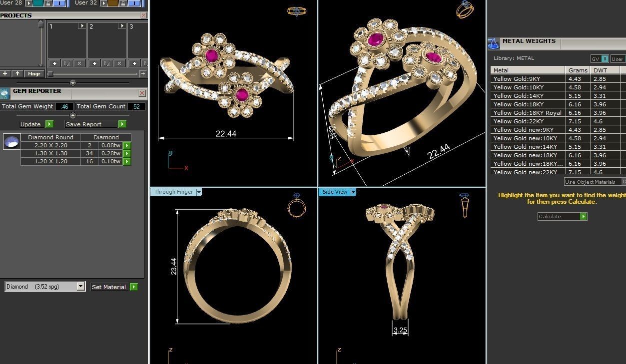Save project slot 1 with disk icon
Screen dimensions: 626x364
pyautogui.click(x=67, y=63)
